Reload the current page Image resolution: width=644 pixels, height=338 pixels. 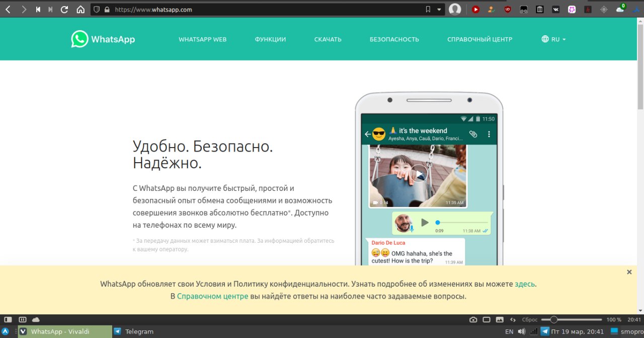tap(64, 9)
